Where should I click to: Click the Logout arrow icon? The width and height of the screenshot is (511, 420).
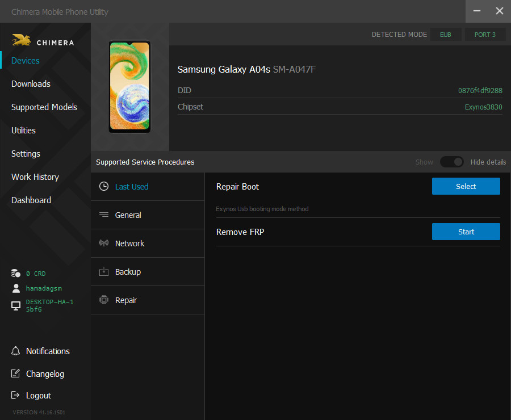coord(15,395)
